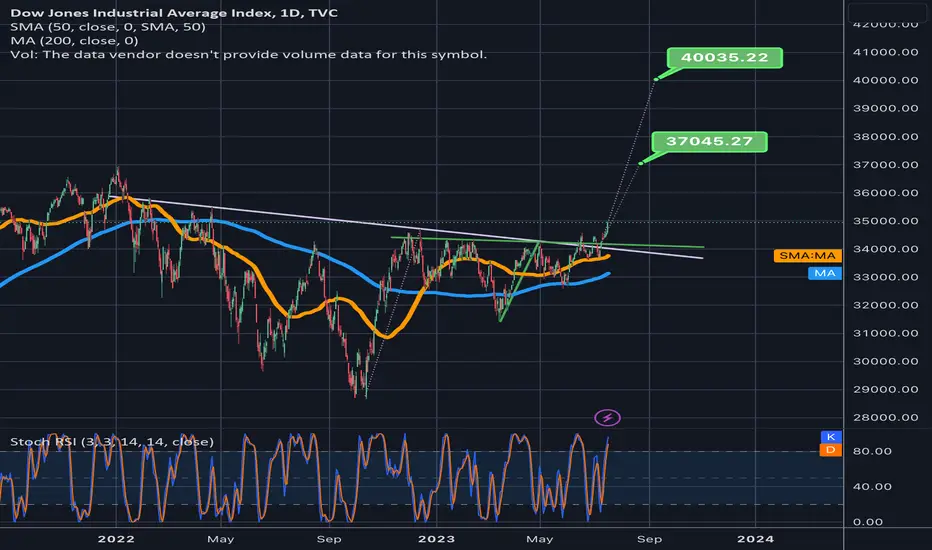Screen dimensions: 932x550
Task: Click the 28000.00 price axis label
Action: pos(886,417)
